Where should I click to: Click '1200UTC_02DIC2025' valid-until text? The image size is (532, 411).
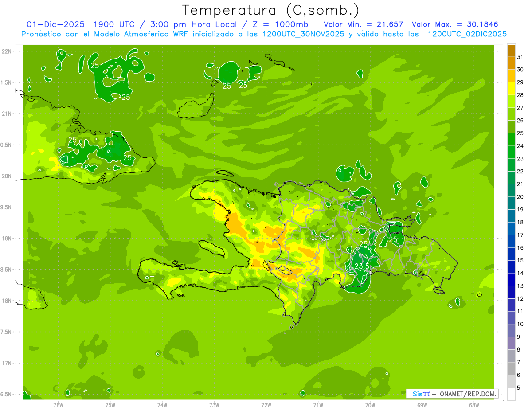(467, 34)
